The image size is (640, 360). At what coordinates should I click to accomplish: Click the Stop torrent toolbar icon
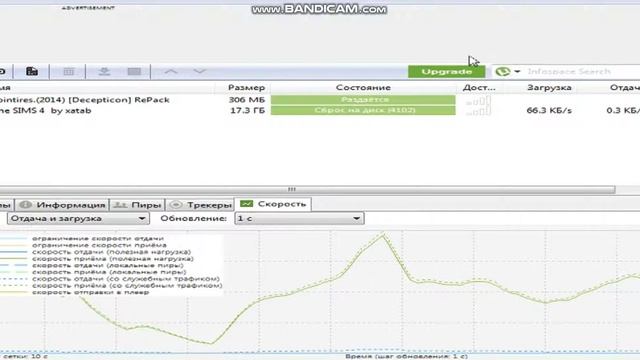click(x=134, y=72)
